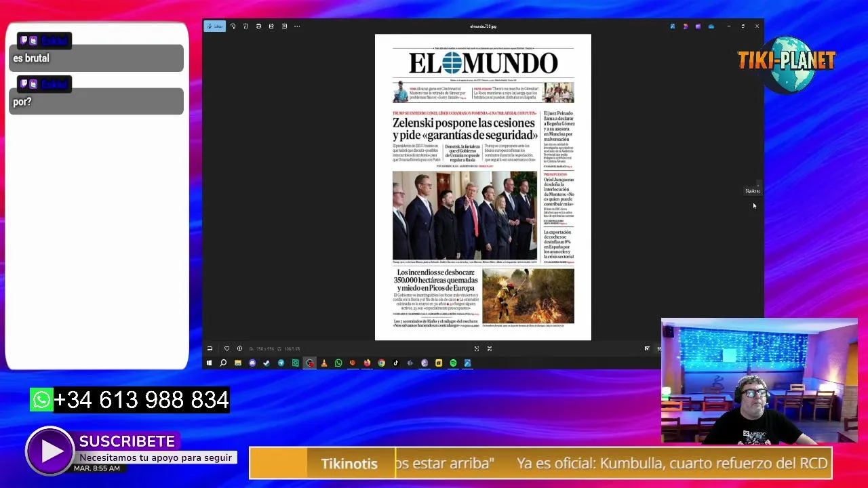Open Steam from the taskbar
This screenshot has width=868, height=488.
(267, 363)
